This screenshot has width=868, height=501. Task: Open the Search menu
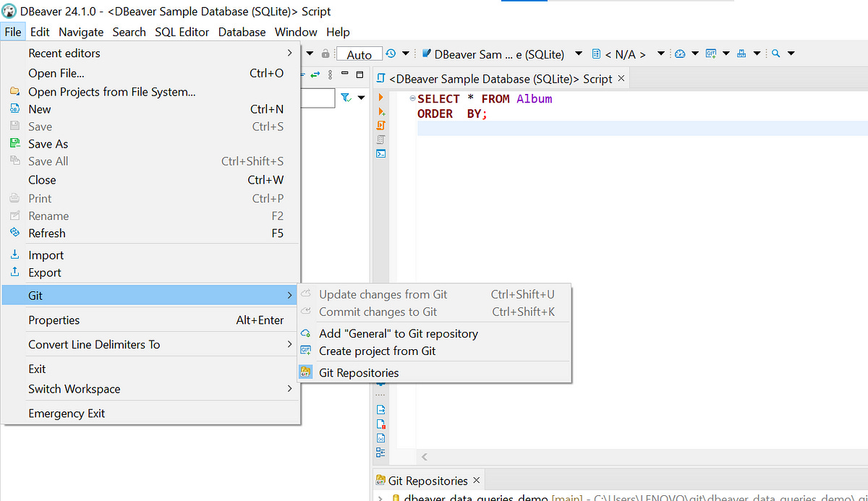tap(129, 32)
